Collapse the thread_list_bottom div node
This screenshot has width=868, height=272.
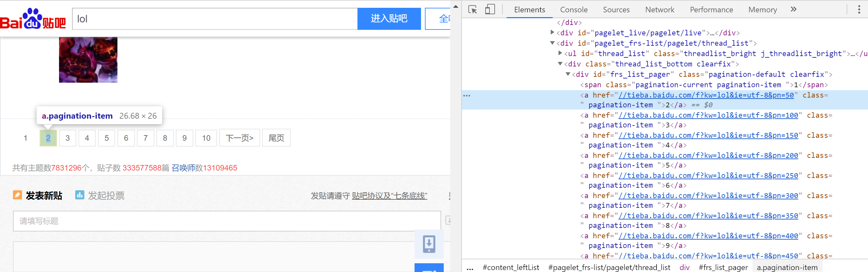coord(560,64)
